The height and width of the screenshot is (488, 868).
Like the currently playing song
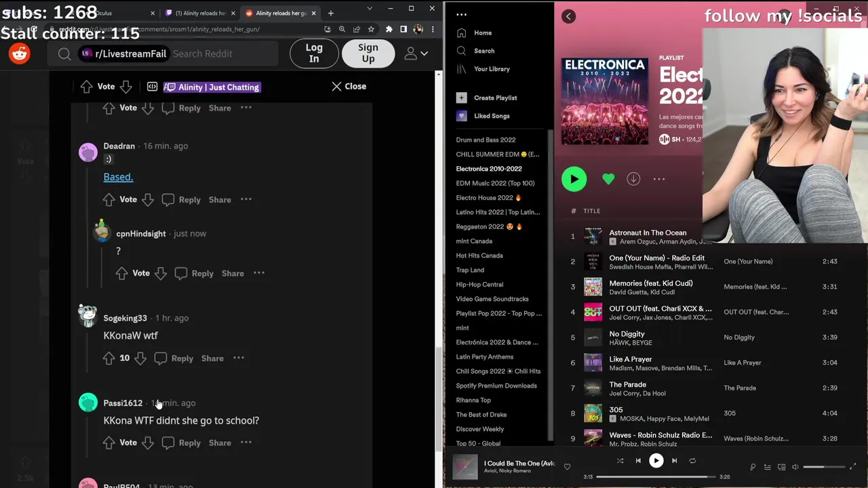click(x=567, y=466)
